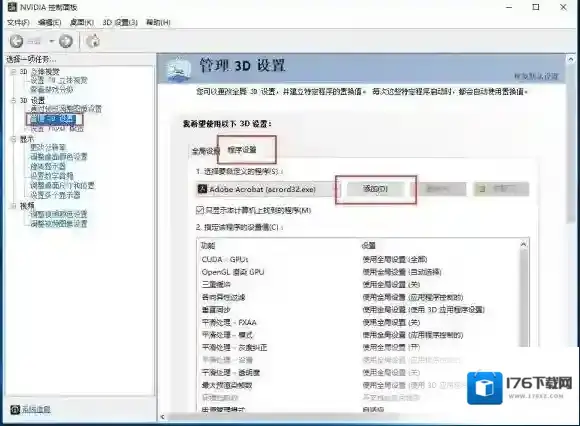Select the 平滑处理 - 模式 row

point(359,335)
